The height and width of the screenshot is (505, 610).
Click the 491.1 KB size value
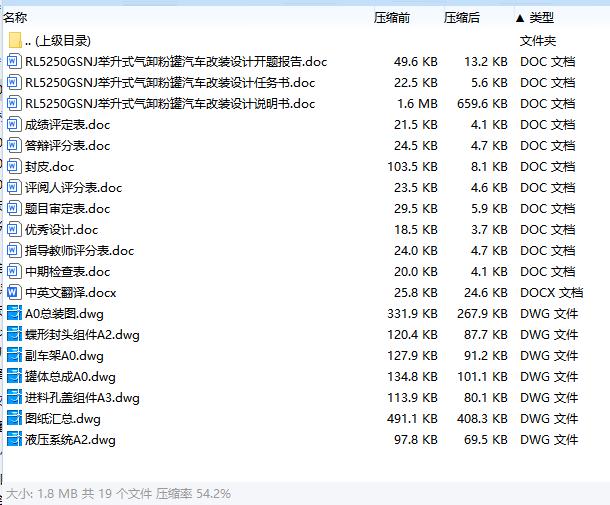pos(412,419)
